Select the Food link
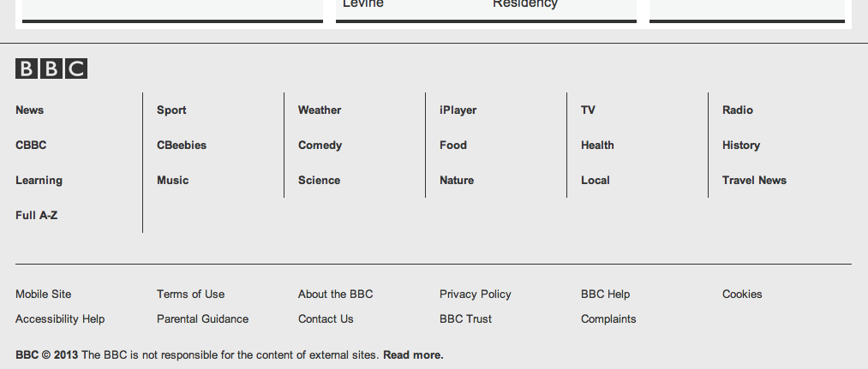Image resolution: width=868 pixels, height=369 pixels. tap(452, 145)
